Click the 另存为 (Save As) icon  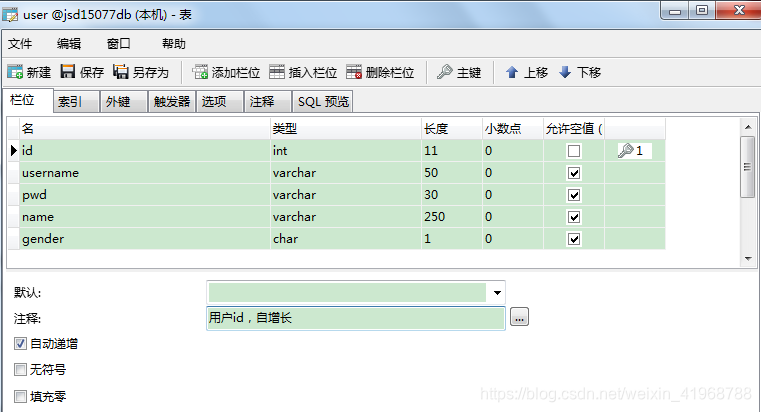click(121, 72)
